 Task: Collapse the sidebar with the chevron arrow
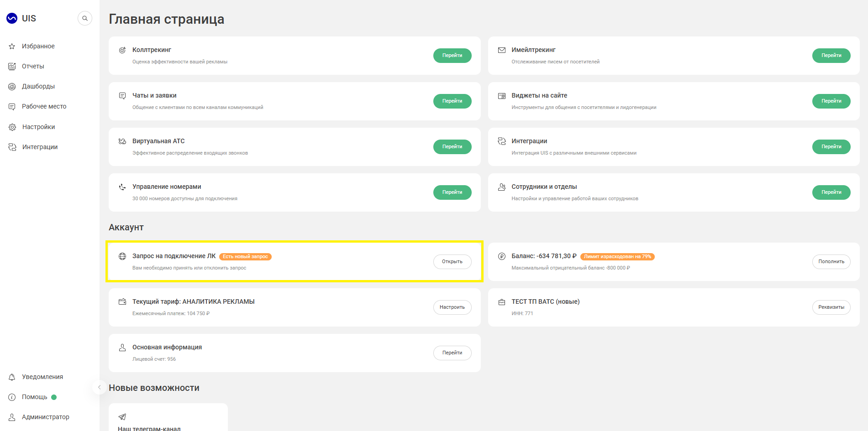click(99, 387)
